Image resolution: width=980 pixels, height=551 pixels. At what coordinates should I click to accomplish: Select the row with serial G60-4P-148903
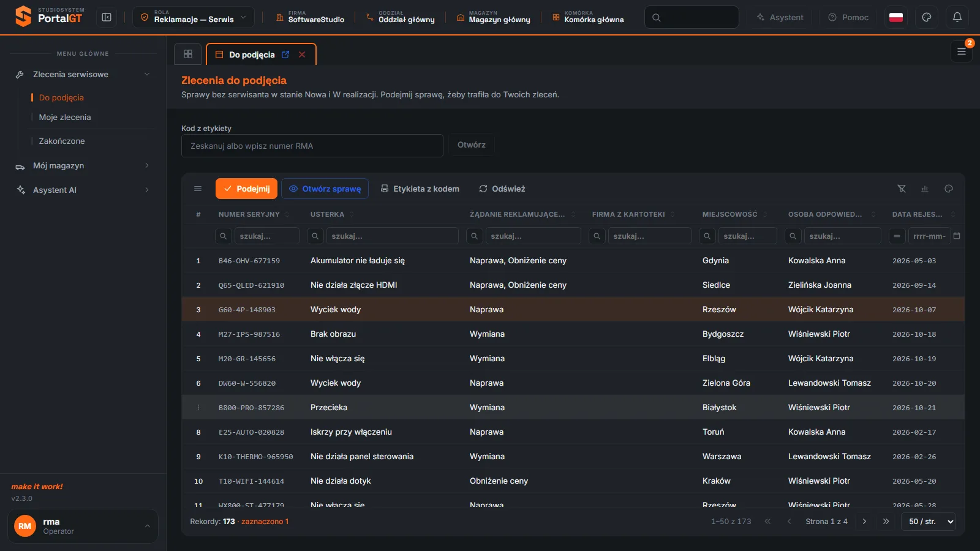pyautogui.click(x=573, y=309)
